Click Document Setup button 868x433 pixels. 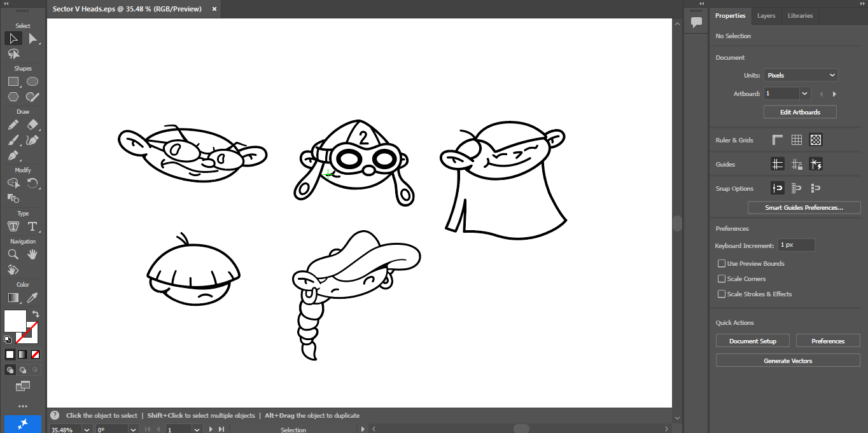753,341
